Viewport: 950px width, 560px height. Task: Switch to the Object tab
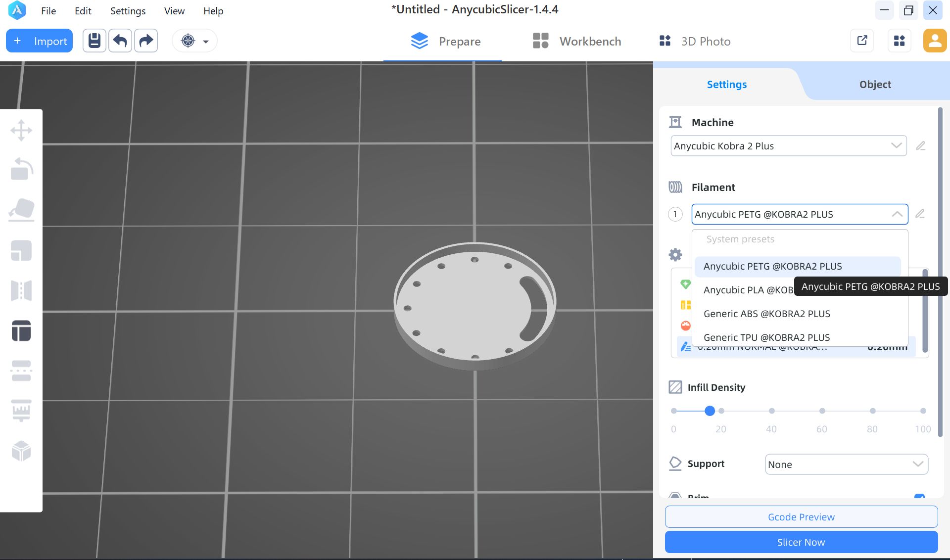pyautogui.click(x=875, y=84)
